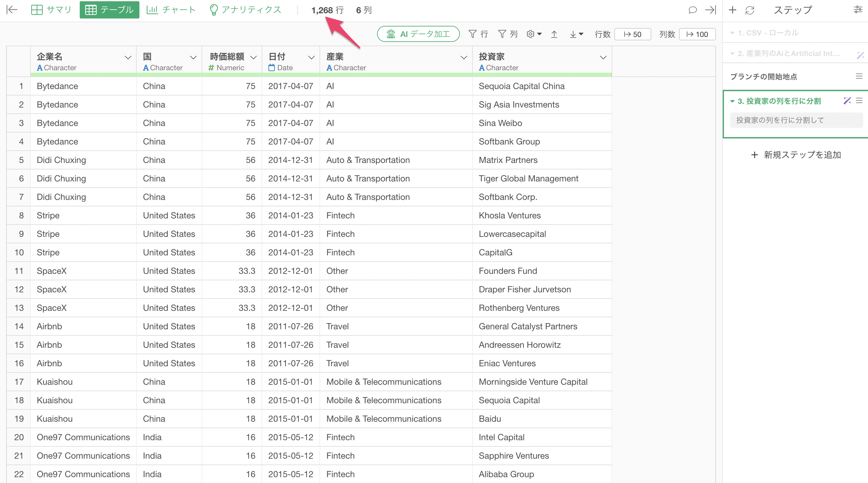868x483 pixels.
Task: Click the plus icon to add a step
Action: pos(732,10)
